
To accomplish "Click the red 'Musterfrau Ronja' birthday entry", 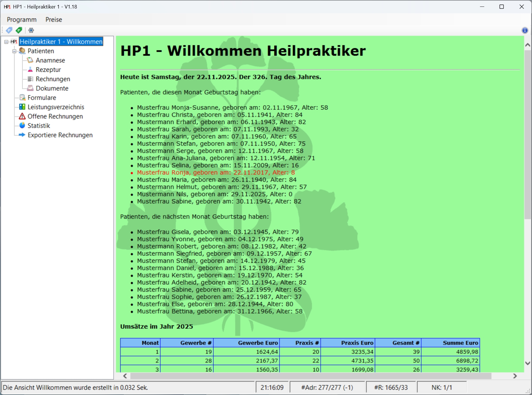I will click(216, 173).
